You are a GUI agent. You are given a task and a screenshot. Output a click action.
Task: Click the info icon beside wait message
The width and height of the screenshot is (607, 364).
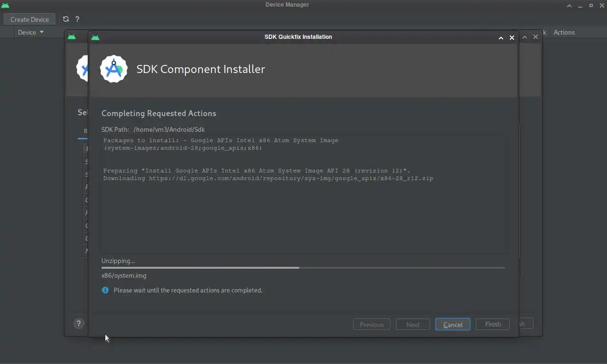105,290
